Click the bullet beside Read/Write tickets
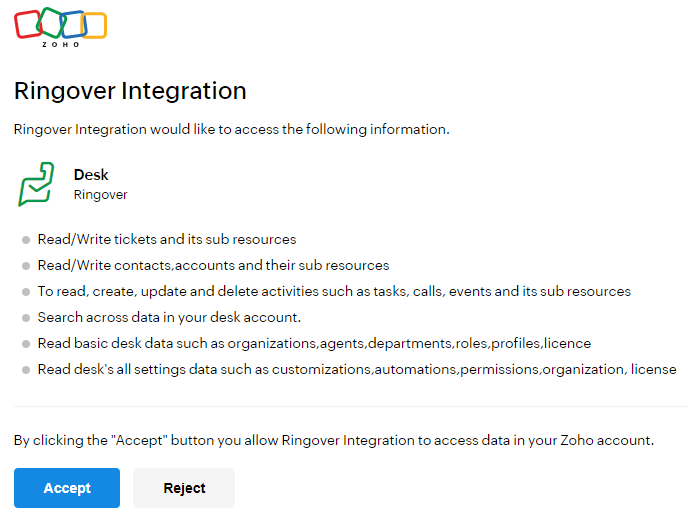 tap(26, 240)
